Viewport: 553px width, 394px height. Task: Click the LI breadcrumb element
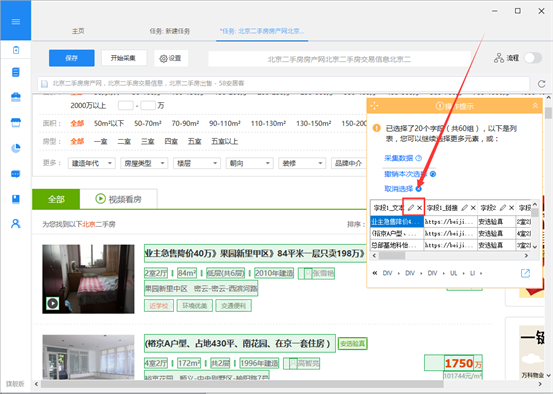tap(473, 273)
